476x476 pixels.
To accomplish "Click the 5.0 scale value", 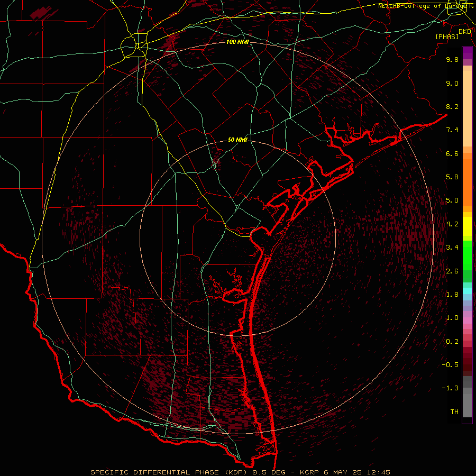I will pyautogui.click(x=452, y=200).
